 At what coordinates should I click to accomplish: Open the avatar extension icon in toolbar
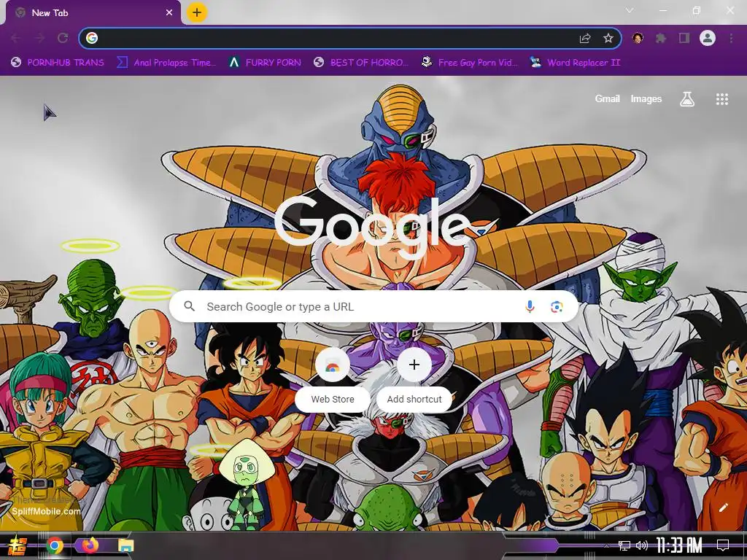tap(638, 38)
